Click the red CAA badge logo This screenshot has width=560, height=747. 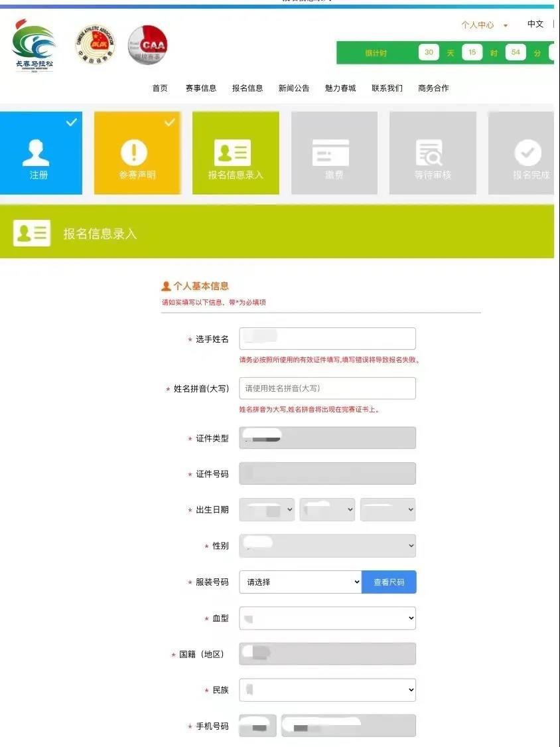tap(147, 44)
